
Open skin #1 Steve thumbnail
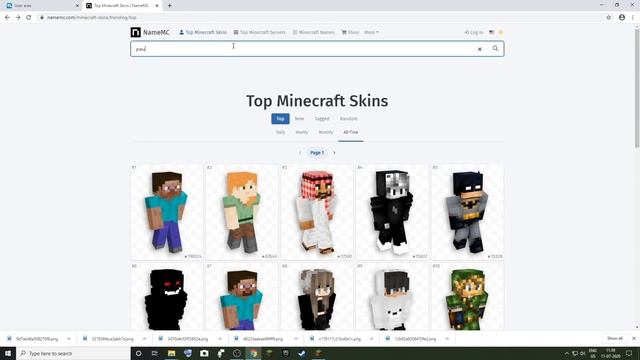click(x=167, y=212)
